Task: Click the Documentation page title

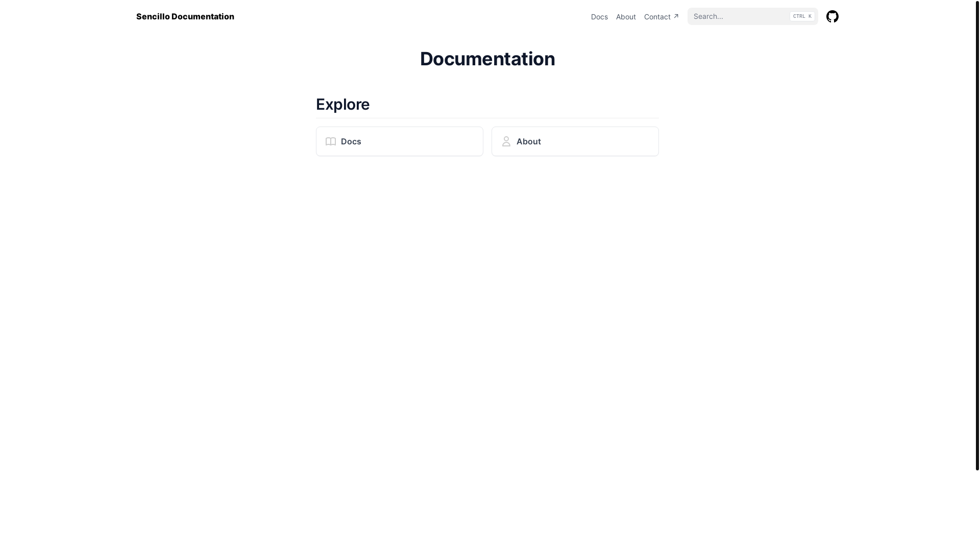Action: coord(487,59)
